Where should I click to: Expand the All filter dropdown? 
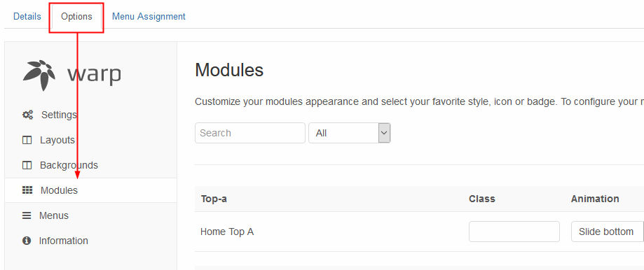coord(350,133)
